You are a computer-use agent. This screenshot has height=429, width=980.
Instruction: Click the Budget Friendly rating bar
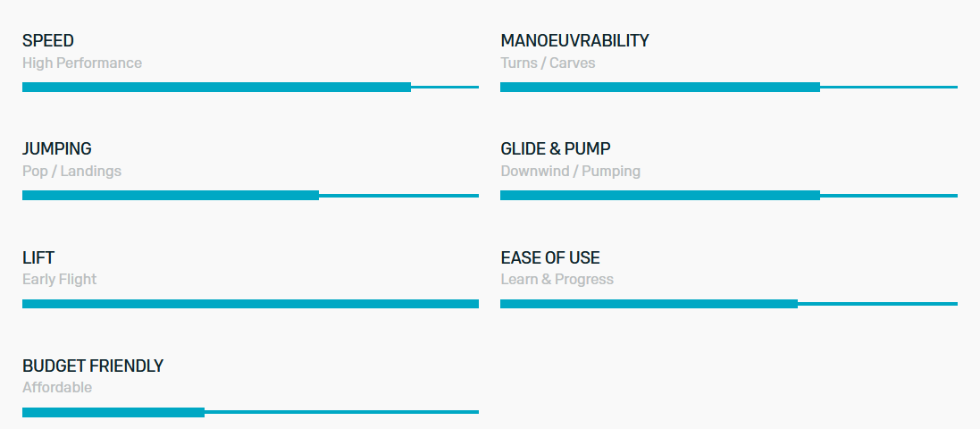pyautogui.click(x=250, y=412)
